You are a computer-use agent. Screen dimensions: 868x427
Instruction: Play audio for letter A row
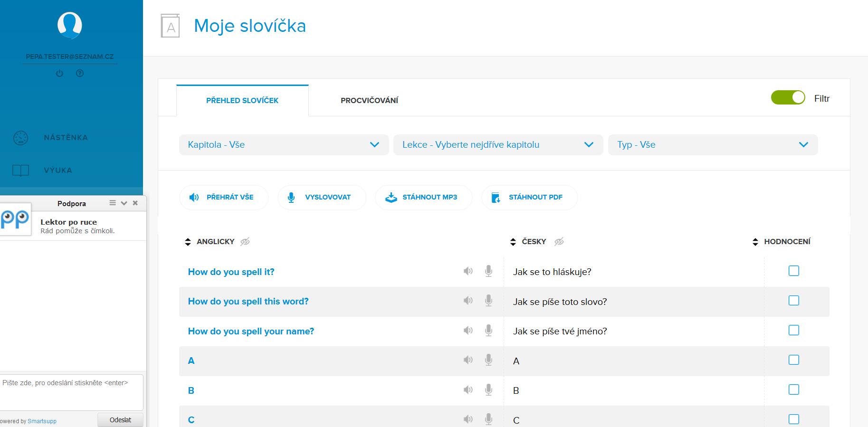[468, 360]
